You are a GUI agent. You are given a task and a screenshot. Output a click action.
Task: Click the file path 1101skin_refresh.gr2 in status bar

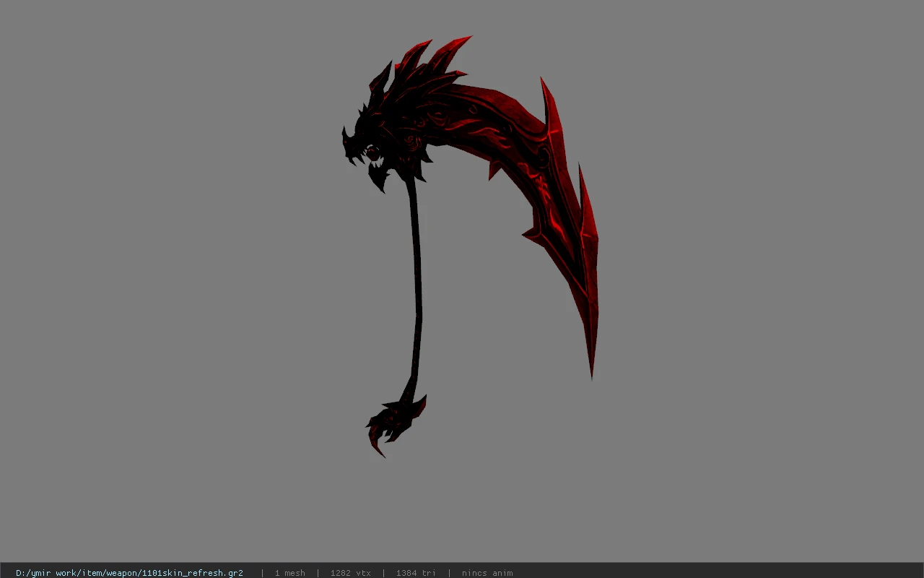coord(129,573)
